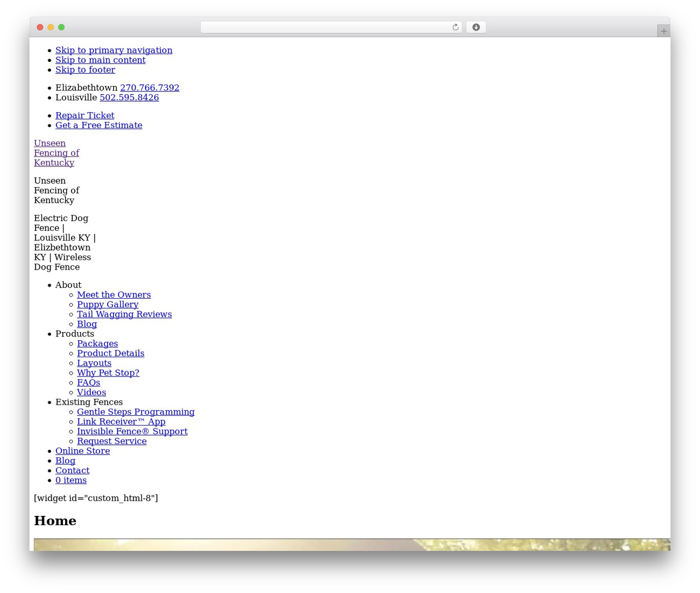Open Why Pet Stop? page

coord(108,374)
